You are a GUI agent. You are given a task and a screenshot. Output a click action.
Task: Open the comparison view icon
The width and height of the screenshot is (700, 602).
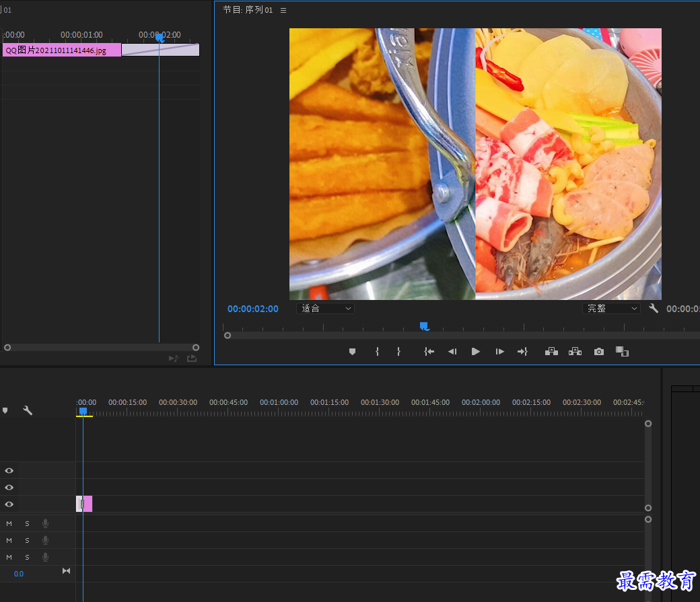pos(622,352)
